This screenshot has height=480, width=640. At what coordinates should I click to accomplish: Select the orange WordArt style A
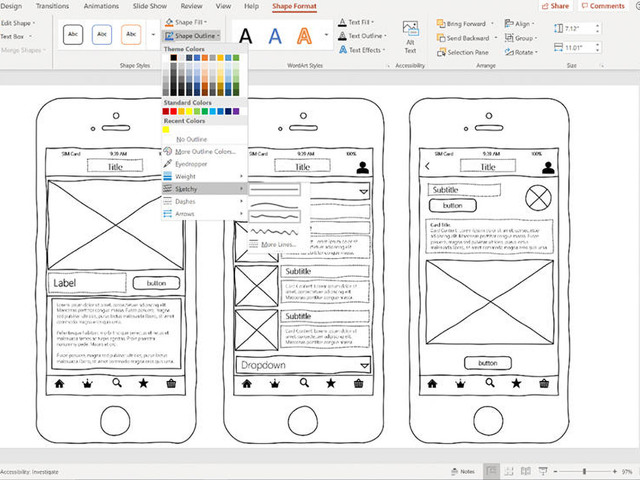304,36
